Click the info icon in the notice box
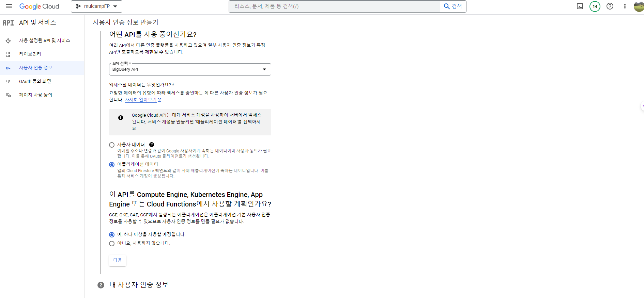The height and width of the screenshot is (298, 644). [x=121, y=118]
